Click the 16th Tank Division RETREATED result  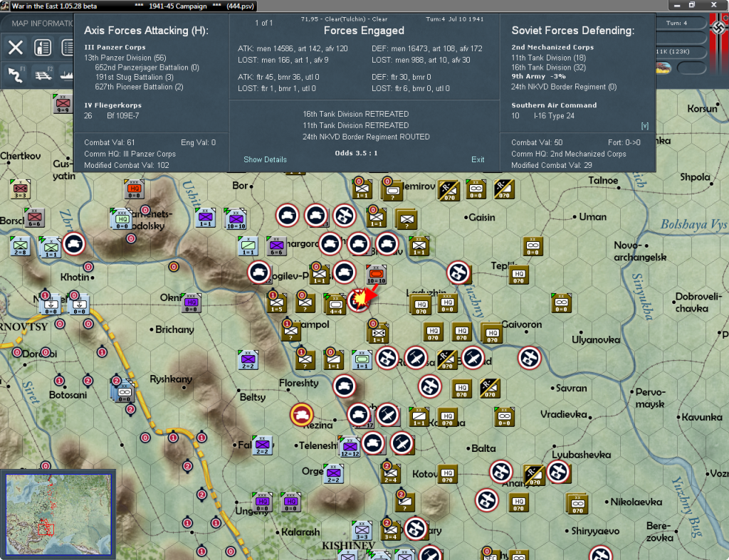(356, 114)
